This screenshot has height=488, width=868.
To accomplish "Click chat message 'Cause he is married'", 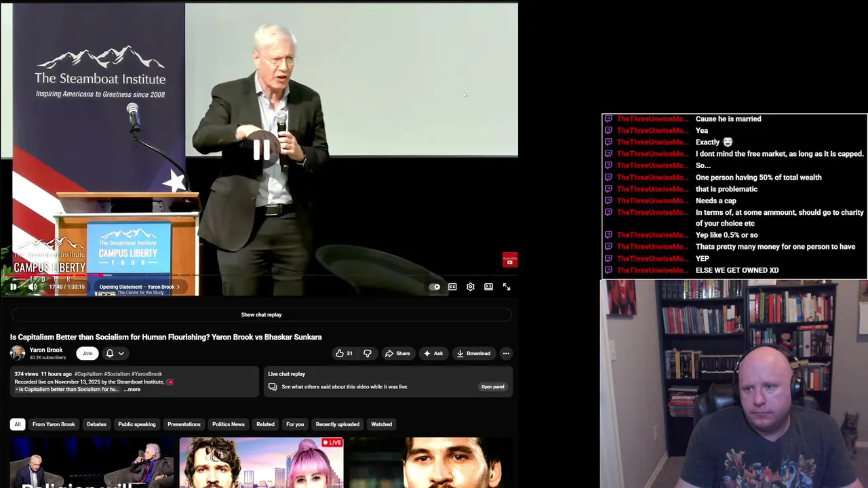I will pyautogui.click(x=728, y=119).
